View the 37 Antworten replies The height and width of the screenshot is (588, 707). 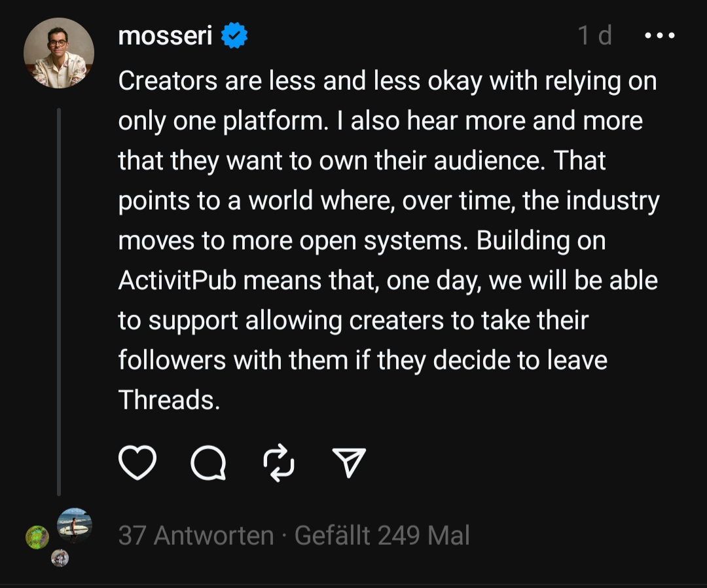click(x=196, y=536)
